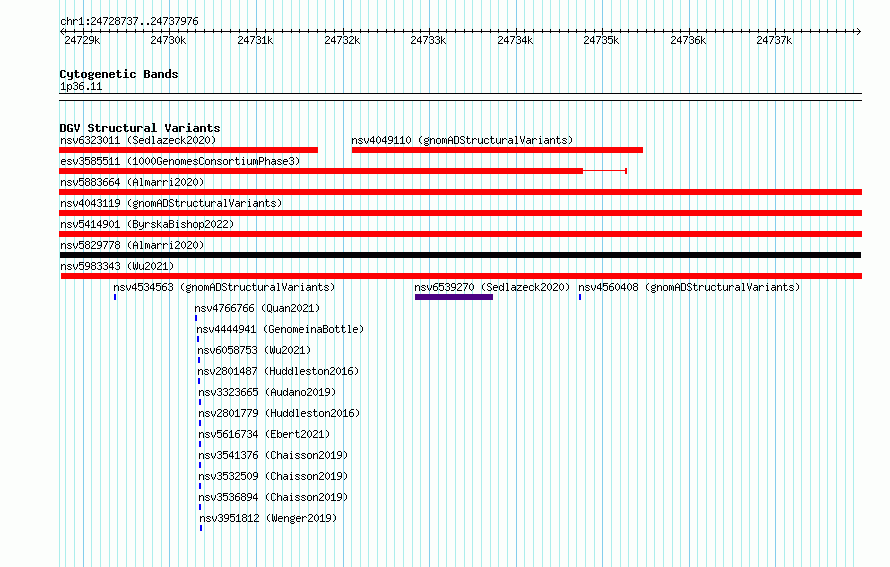Image resolution: width=890 pixels, height=567 pixels.
Task: Select the 1p36.11 band label
Action: [x=81, y=86]
